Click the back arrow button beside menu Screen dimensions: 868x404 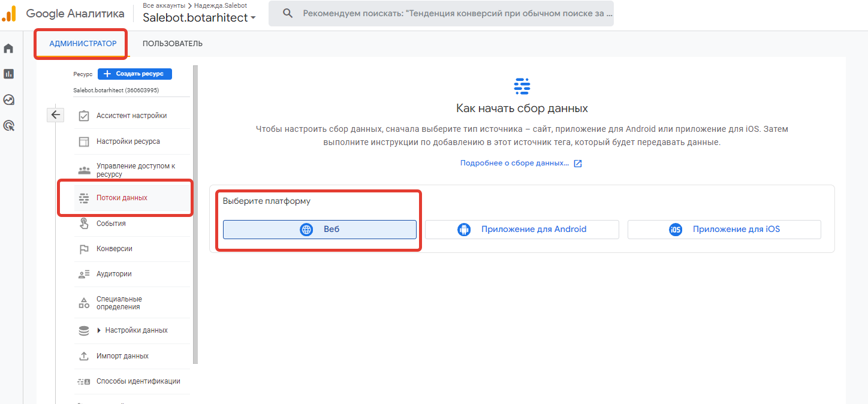click(55, 115)
